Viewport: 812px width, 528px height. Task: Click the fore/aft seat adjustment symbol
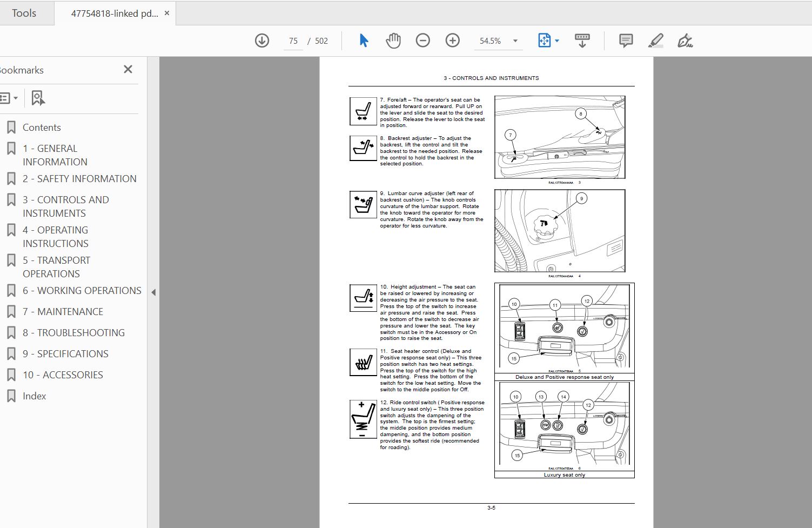point(363,111)
